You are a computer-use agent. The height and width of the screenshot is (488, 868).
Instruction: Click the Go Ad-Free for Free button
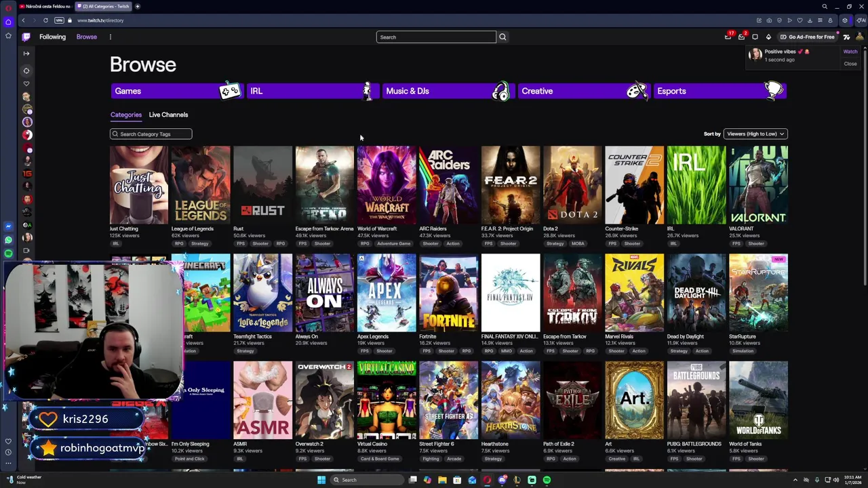click(x=808, y=37)
